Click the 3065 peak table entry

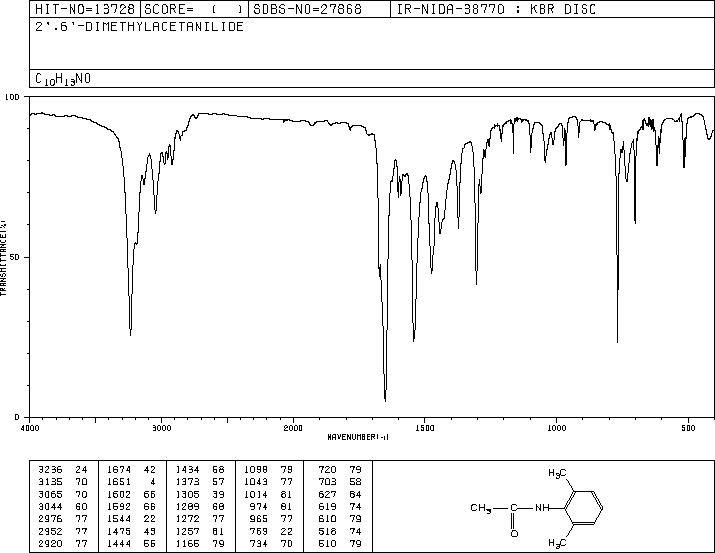pos(63,494)
